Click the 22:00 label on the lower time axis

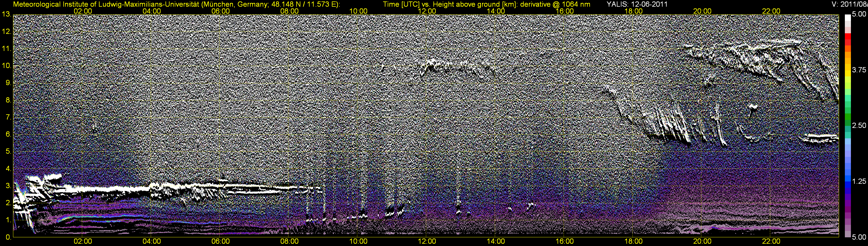click(x=771, y=242)
